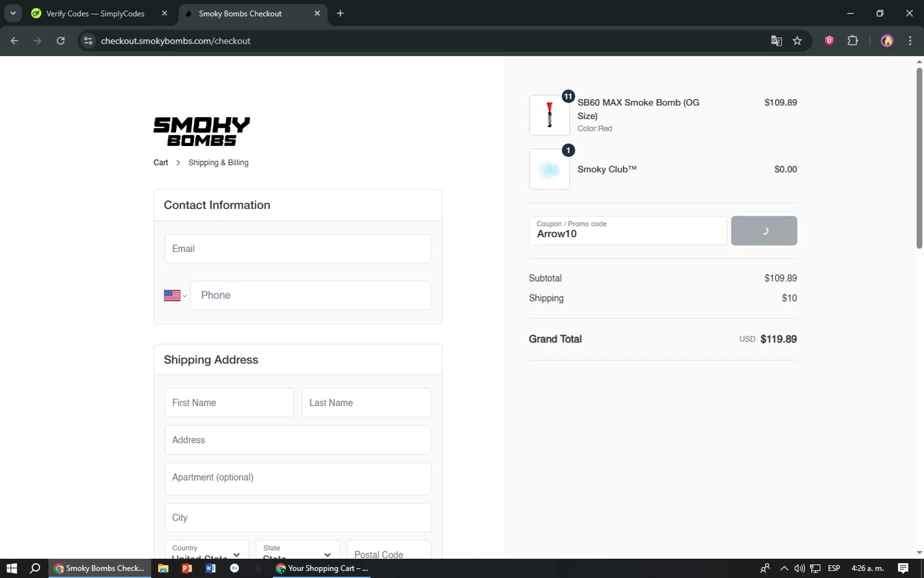Open the Chrome three-dot menu
Viewport: 924px width, 578px height.
click(910, 41)
